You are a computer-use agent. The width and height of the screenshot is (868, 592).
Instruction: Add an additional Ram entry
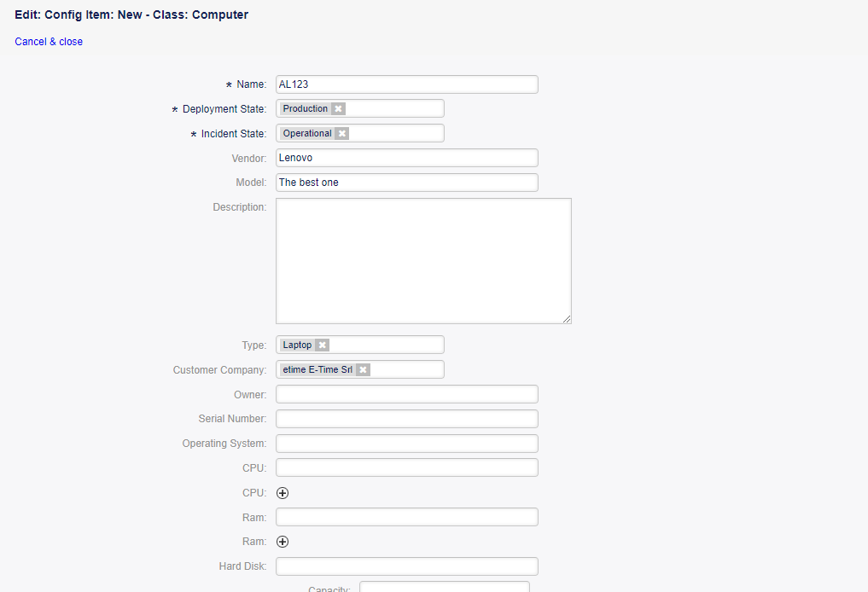[x=283, y=541]
